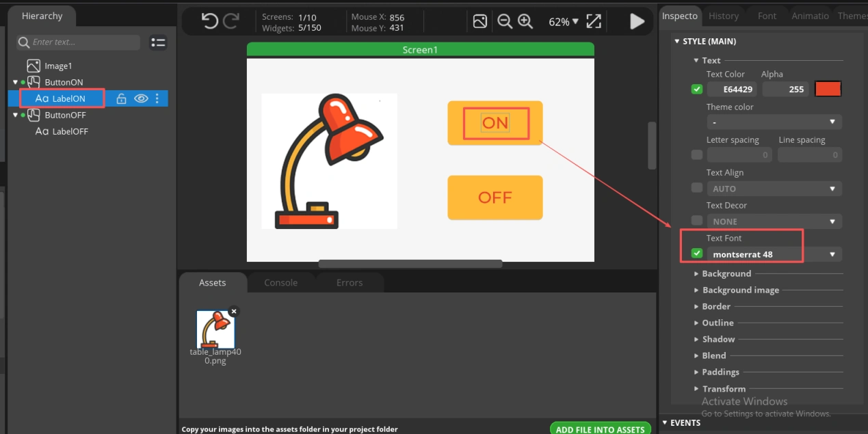
Task: Click the background image icon in toolbar
Action: pos(480,22)
